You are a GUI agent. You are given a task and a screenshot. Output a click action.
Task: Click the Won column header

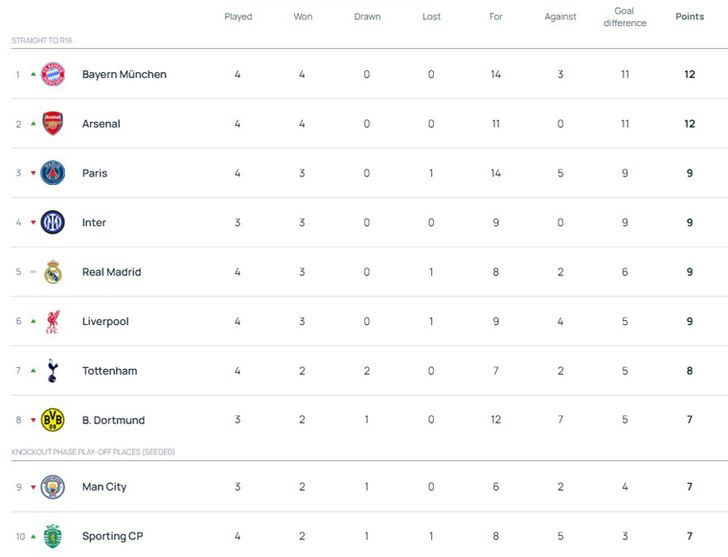coord(303,17)
